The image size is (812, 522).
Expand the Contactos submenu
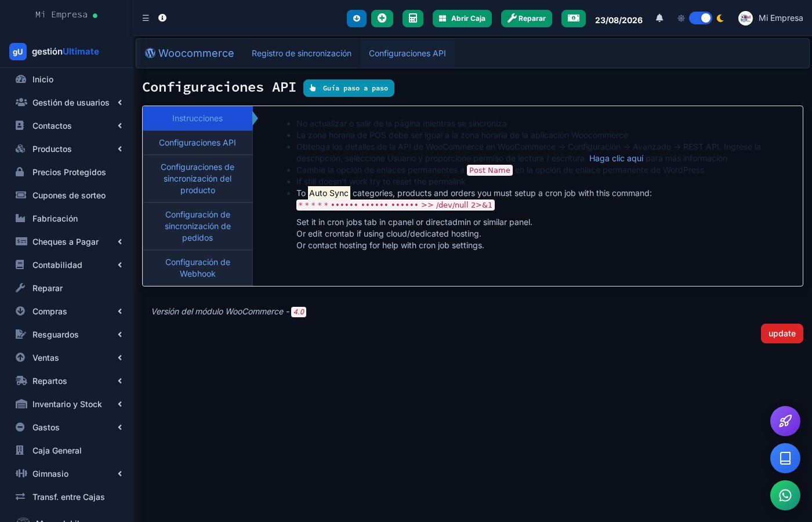click(x=67, y=126)
